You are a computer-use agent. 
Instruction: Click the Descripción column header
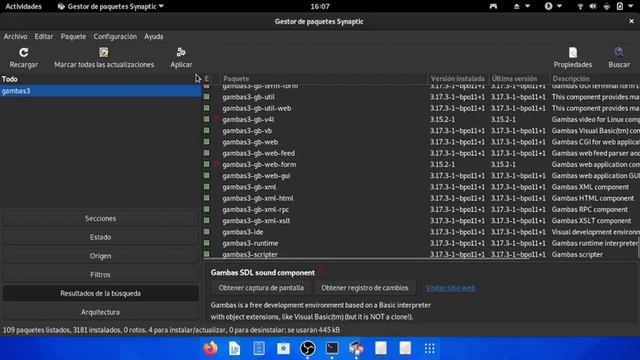[595, 78]
